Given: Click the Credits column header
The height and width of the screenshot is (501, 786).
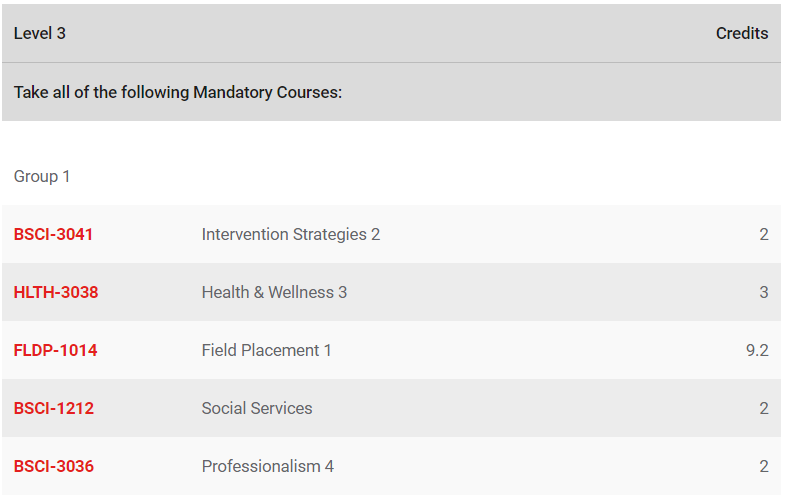Looking at the screenshot, I should coord(741,34).
